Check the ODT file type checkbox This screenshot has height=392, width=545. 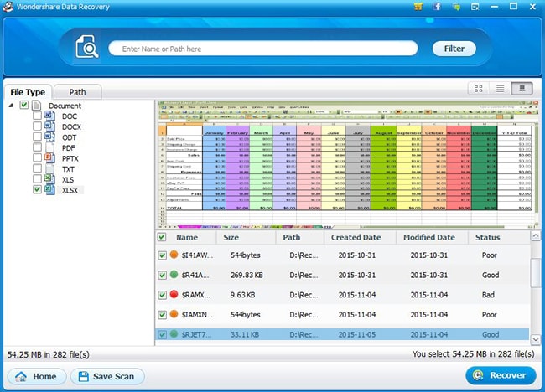[x=37, y=137]
